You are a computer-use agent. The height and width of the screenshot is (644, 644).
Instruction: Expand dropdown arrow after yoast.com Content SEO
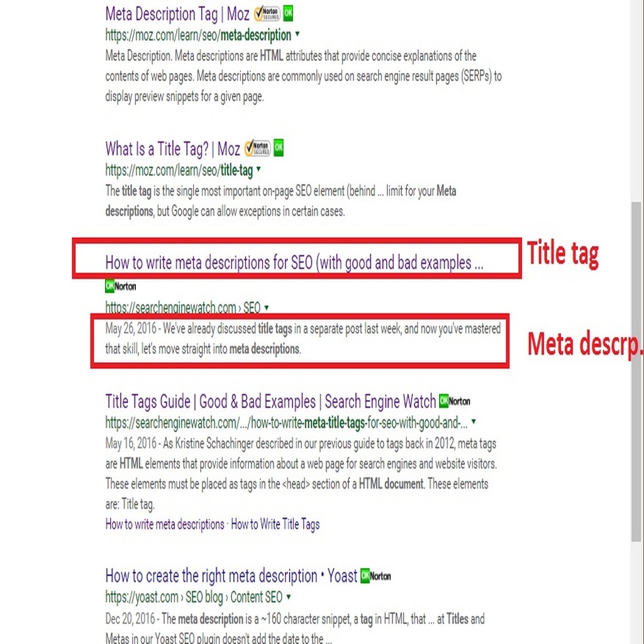(288, 596)
